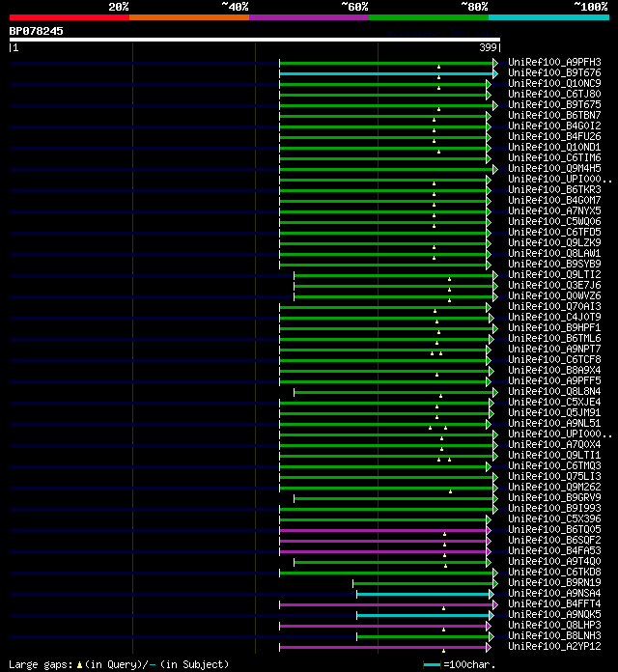Image resolution: width=618 pixels, height=672 pixels.
Task: Choose the UniRef100_A9NPT7 entry
Action: (554, 349)
